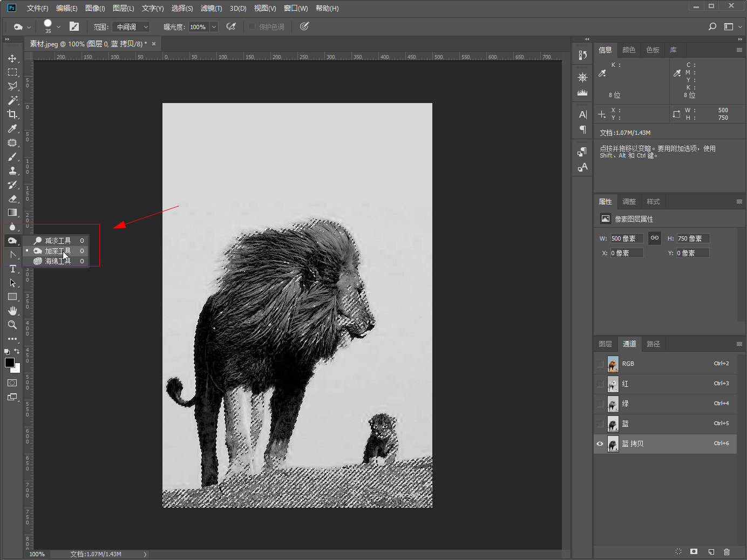This screenshot has width=747, height=560.
Task: Select the Brush tool
Action: pos(12,156)
